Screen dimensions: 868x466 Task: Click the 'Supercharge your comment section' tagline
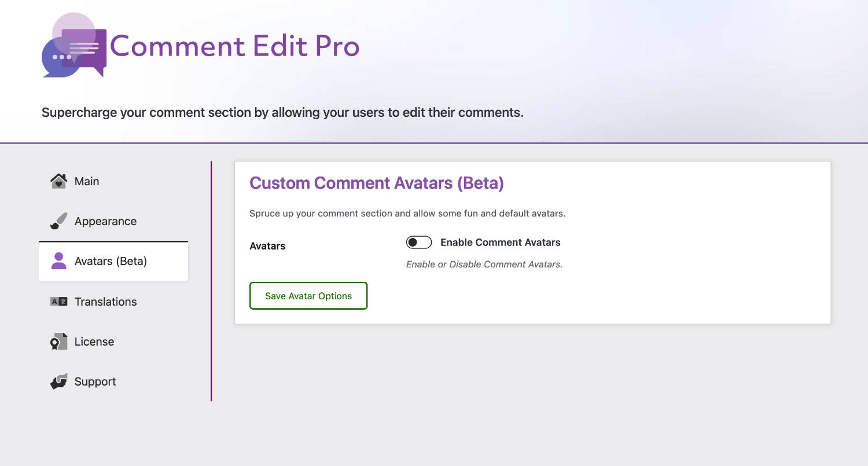[282, 112]
